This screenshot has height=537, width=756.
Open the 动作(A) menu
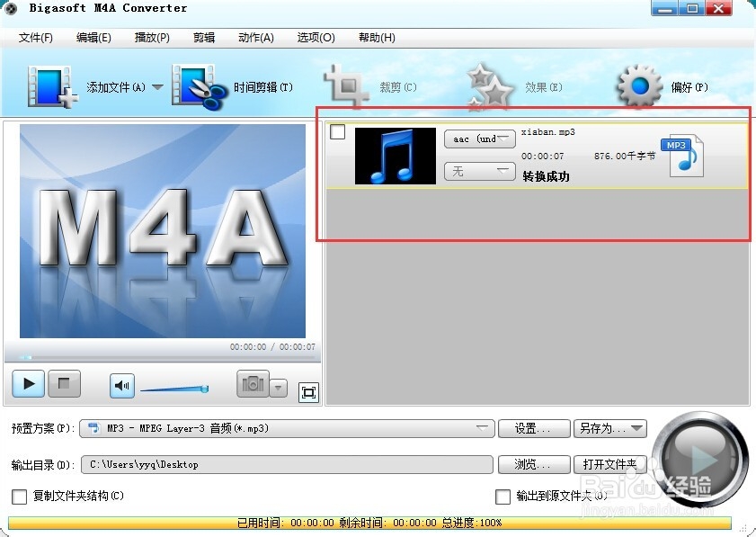pyautogui.click(x=256, y=38)
